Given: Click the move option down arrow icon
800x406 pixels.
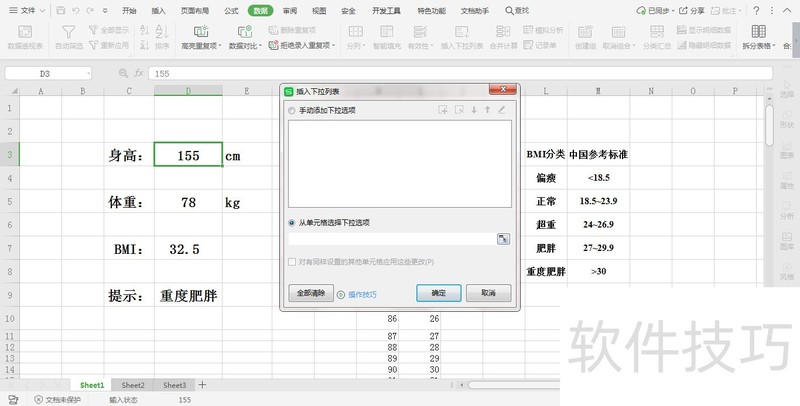Looking at the screenshot, I should click(x=474, y=110).
